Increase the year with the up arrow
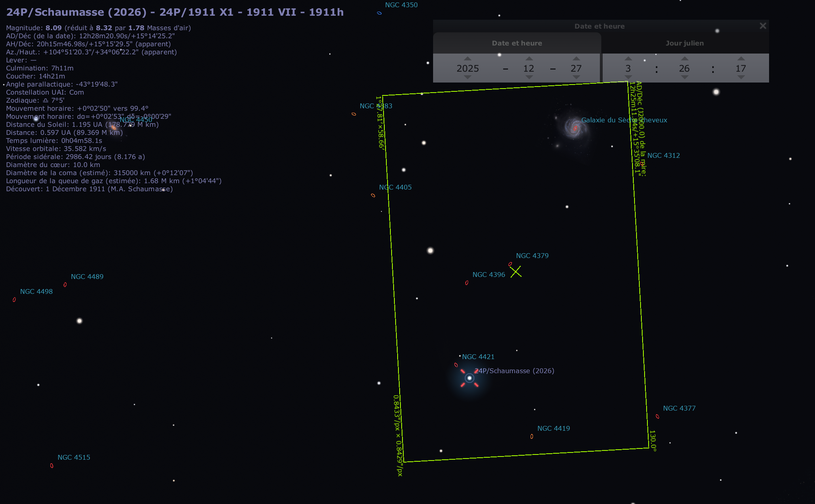Image resolution: width=815 pixels, height=504 pixels. coord(467,59)
